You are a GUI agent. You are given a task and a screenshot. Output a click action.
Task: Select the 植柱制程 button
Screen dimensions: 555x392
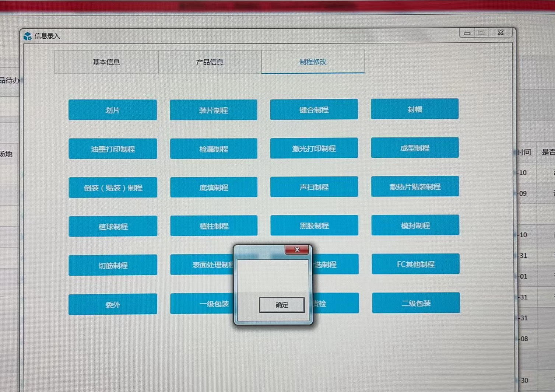[214, 226]
